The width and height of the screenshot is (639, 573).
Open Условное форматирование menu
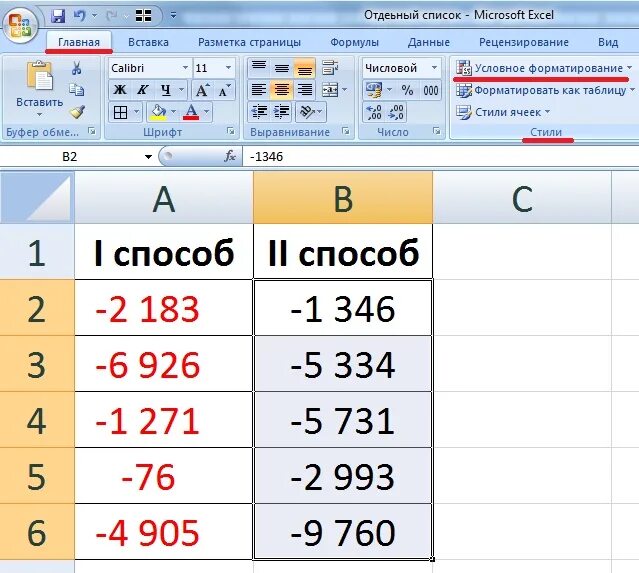coord(544,68)
